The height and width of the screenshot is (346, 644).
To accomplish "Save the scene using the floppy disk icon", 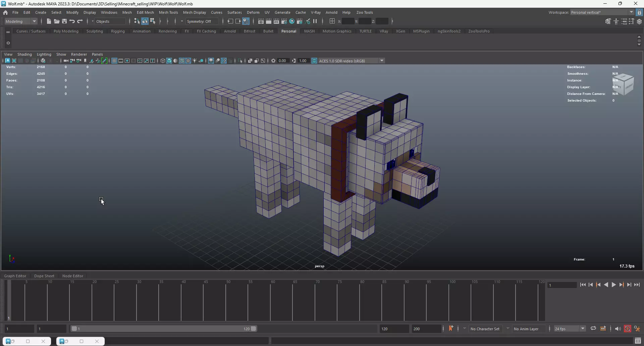I will (x=64, y=21).
